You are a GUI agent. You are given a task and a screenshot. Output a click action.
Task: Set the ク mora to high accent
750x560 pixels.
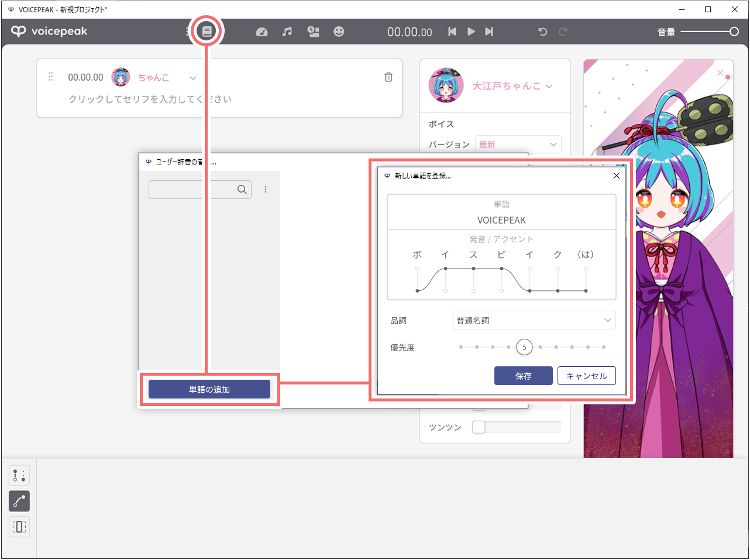point(558,269)
